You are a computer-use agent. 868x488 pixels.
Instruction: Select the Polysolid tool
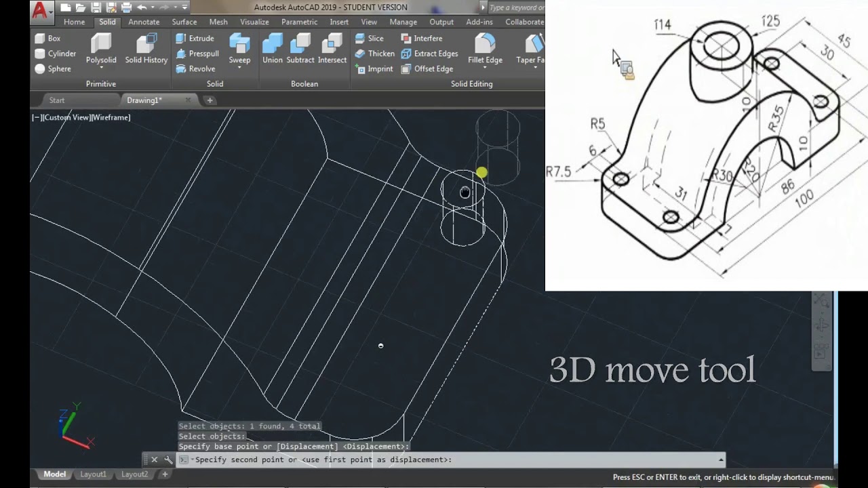101,48
